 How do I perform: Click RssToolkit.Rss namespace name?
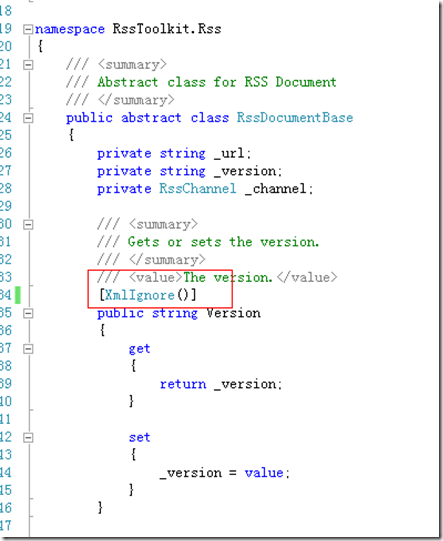tap(167, 29)
